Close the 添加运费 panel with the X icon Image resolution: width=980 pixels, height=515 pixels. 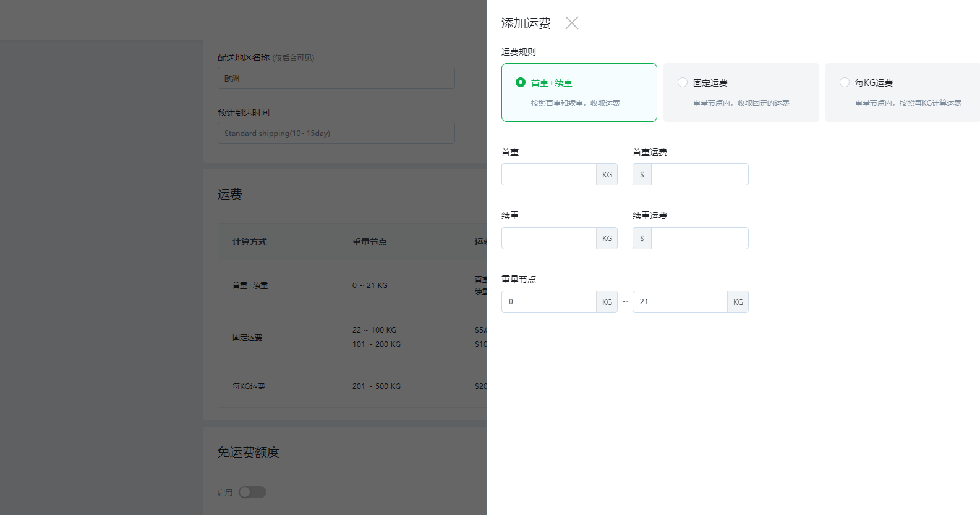click(572, 23)
